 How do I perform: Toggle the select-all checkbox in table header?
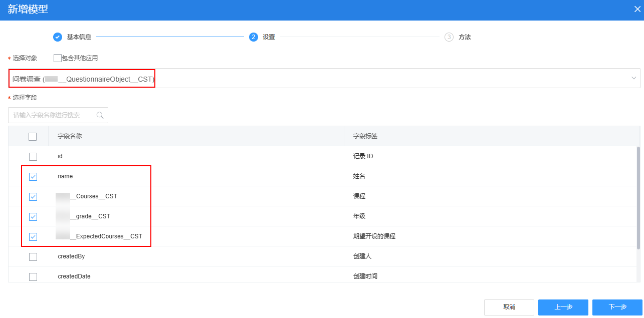[x=33, y=136]
